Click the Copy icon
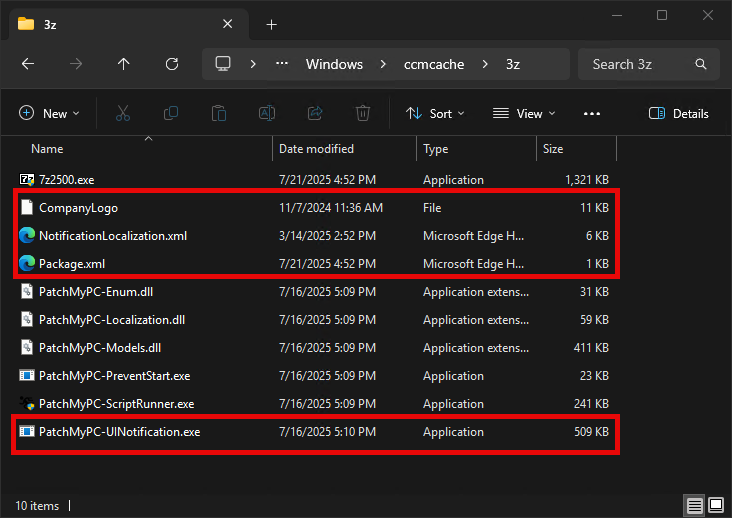This screenshot has height=518, width=732. click(x=171, y=113)
